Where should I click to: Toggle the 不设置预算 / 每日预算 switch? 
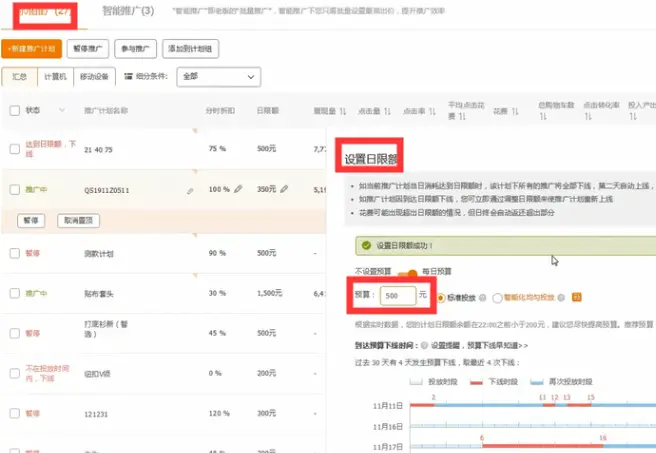407,271
